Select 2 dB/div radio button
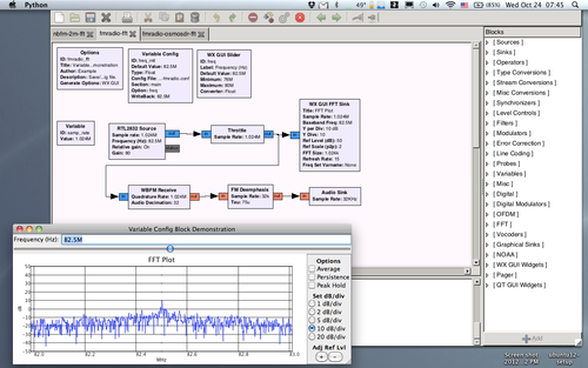 click(312, 312)
